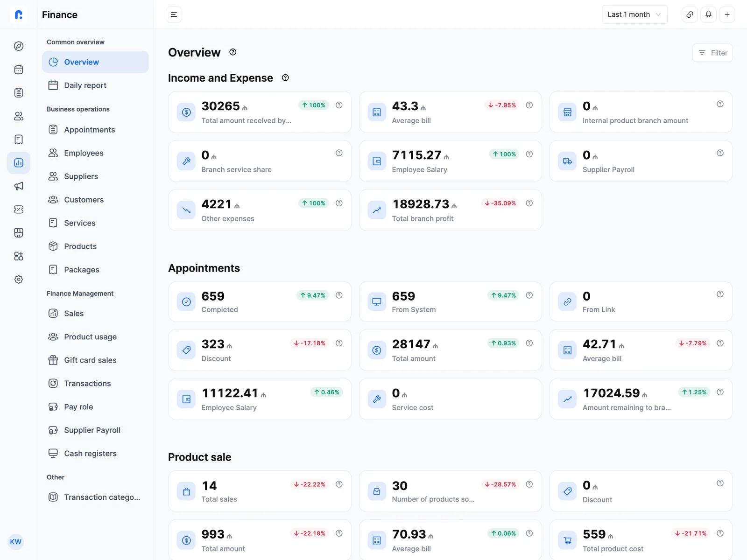Viewport: 747px width, 560px height.
Task: Click the plus icon in header
Action: coord(727,14)
